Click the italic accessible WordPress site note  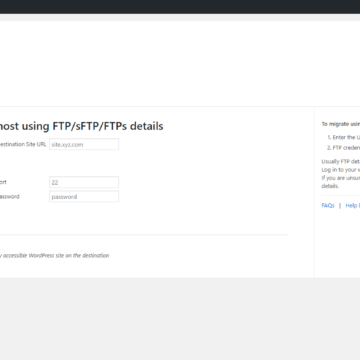[x=54, y=256]
